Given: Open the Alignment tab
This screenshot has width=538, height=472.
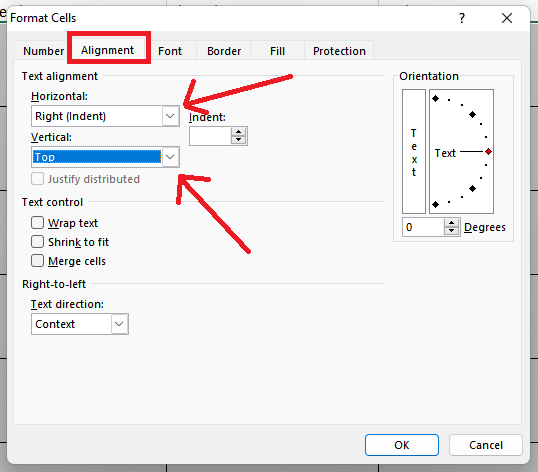Looking at the screenshot, I should (x=107, y=50).
